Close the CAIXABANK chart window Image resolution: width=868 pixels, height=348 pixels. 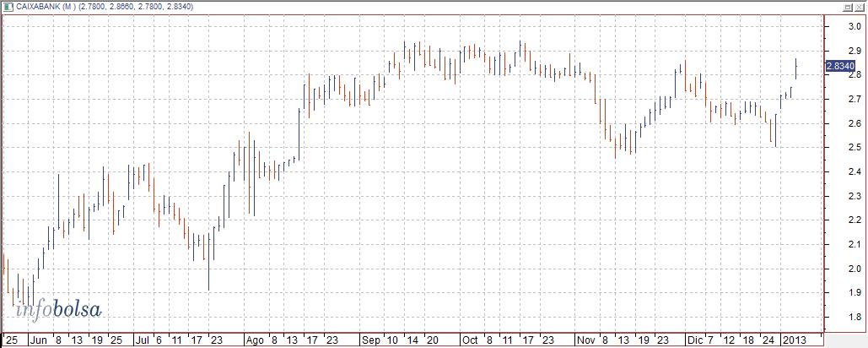[859, 7]
